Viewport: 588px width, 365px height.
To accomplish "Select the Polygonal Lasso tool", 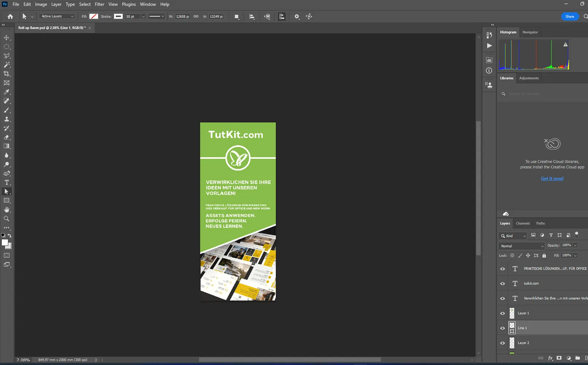I will tap(7, 56).
